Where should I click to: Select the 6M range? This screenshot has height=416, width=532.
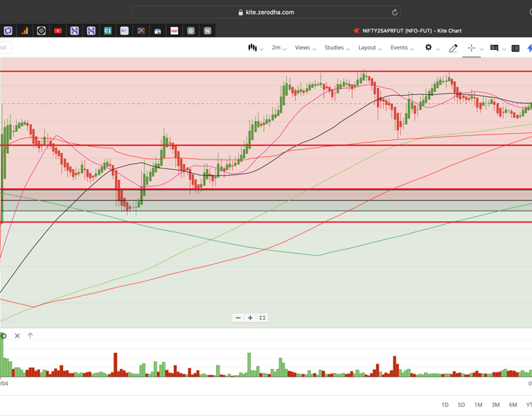(x=513, y=405)
